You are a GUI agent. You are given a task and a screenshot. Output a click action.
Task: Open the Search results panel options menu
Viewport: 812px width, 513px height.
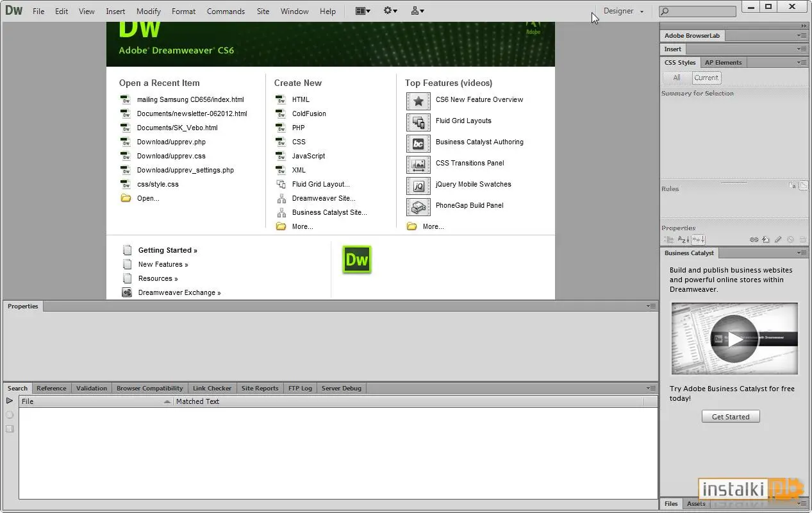point(651,388)
